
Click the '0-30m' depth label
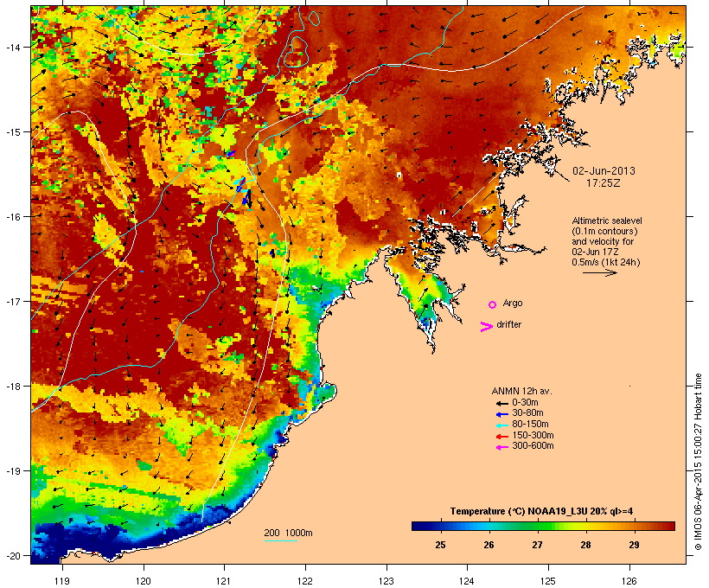pyautogui.click(x=525, y=403)
